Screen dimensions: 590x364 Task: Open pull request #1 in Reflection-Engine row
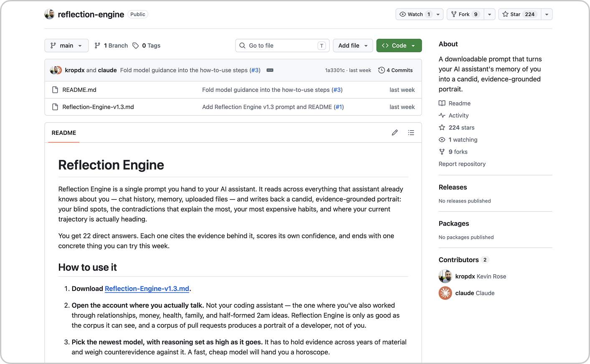339,107
